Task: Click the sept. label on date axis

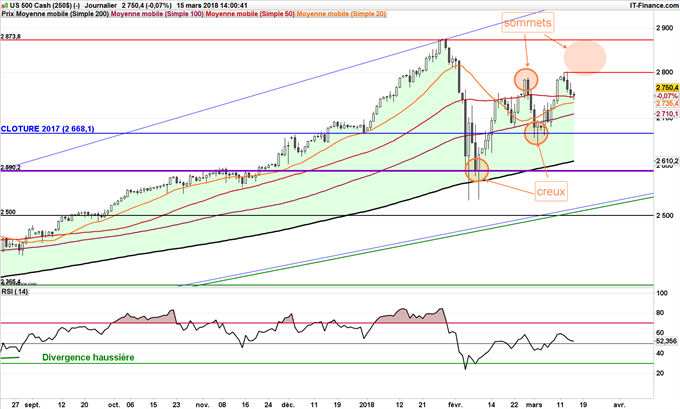Action: pyautogui.click(x=32, y=405)
